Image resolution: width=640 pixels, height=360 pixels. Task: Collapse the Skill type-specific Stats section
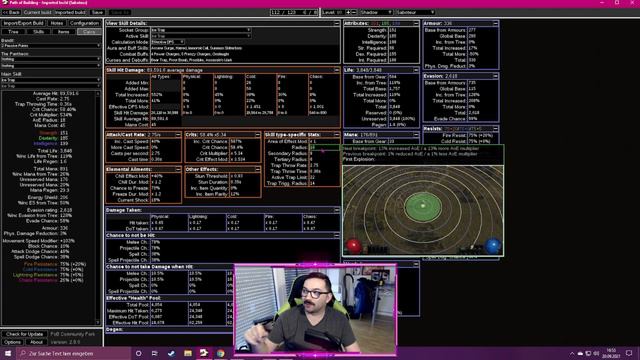pos(336,134)
